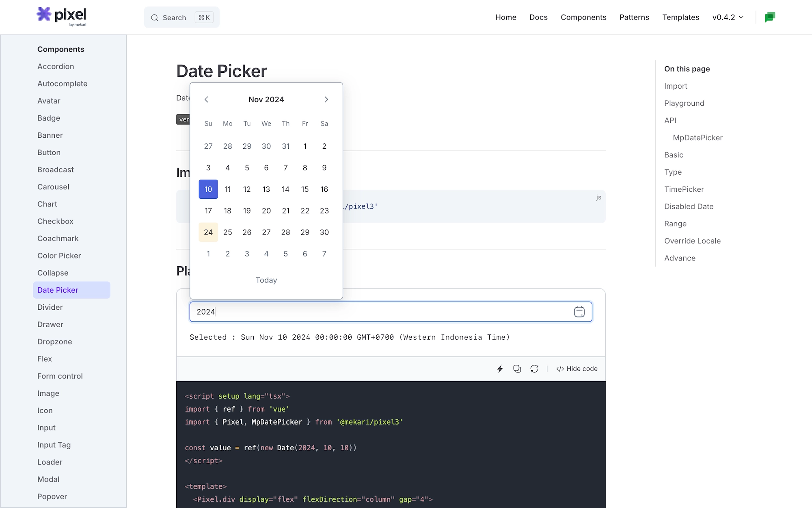Image resolution: width=812 pixels, height=508 pixels.
Task: Open Carousel in the sidebar
Action: (53, 187)
